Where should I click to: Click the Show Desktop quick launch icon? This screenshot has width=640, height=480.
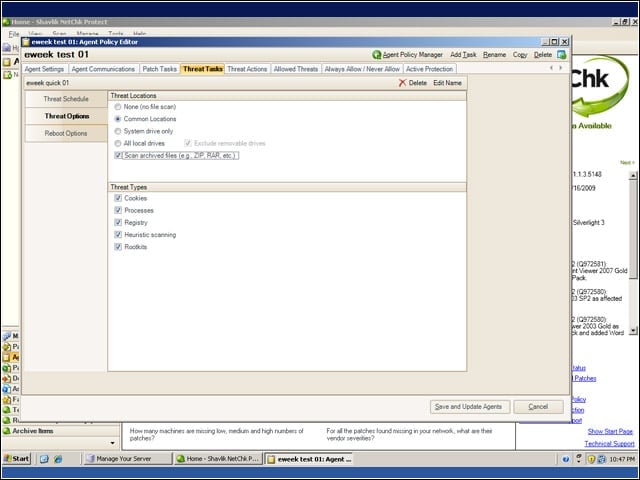pyautogui.click(x=44, y=459)
